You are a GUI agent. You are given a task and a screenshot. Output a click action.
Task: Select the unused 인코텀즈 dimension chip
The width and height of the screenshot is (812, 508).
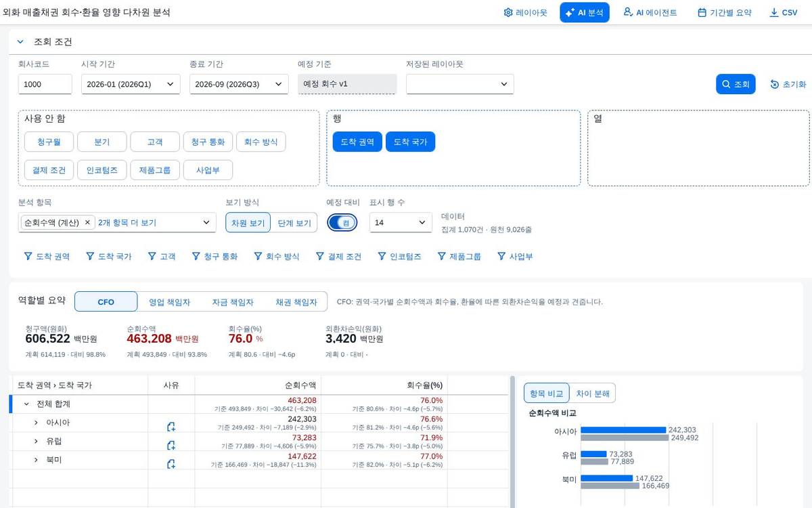pyautogui.click(x=101, y=170)
